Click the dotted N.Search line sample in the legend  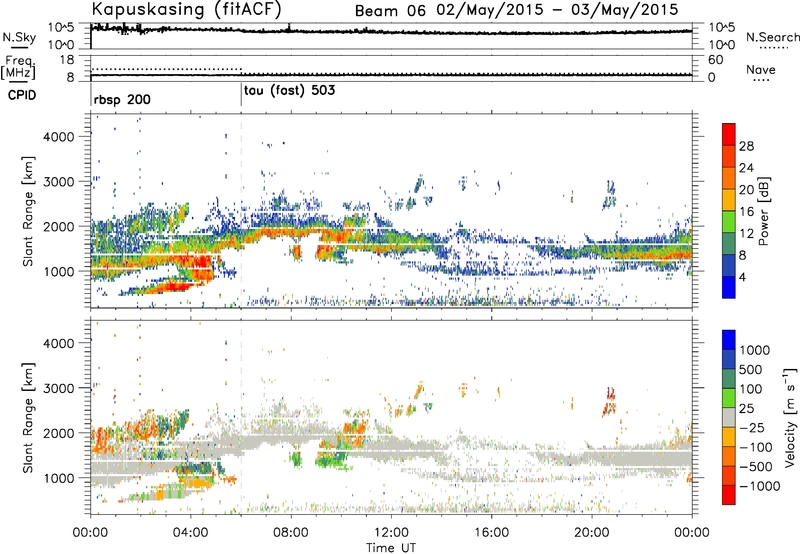point(773,48)
